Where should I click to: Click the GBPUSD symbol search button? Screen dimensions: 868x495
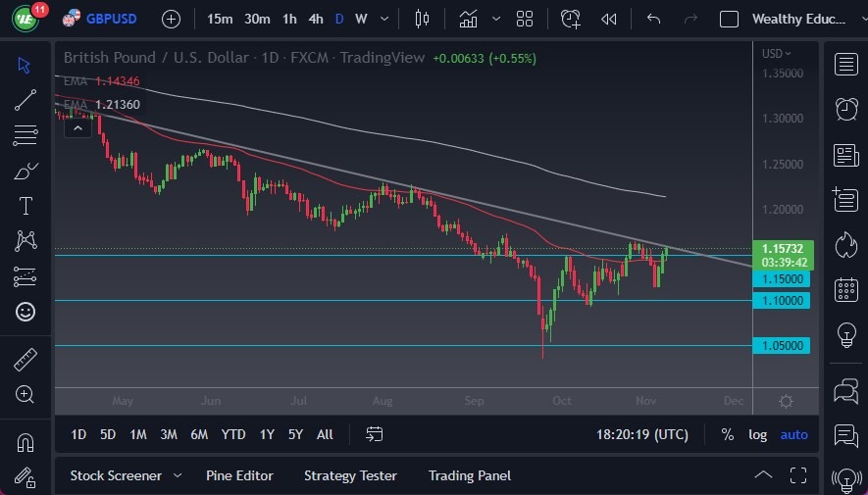(x=99, y=19)
